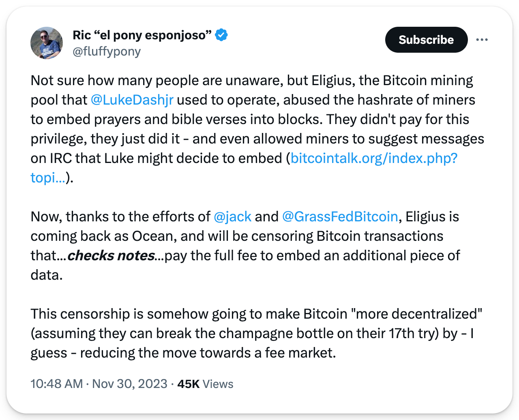Select the Nov 30, 2023 date
This screenshot has height=420, width=519.
[x=130, y=384]
